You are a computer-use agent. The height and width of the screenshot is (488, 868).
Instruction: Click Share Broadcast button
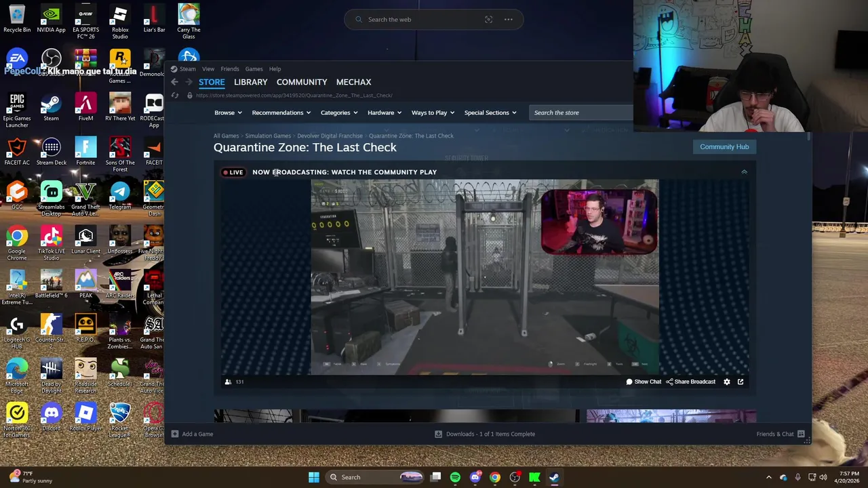click(690, 382)
